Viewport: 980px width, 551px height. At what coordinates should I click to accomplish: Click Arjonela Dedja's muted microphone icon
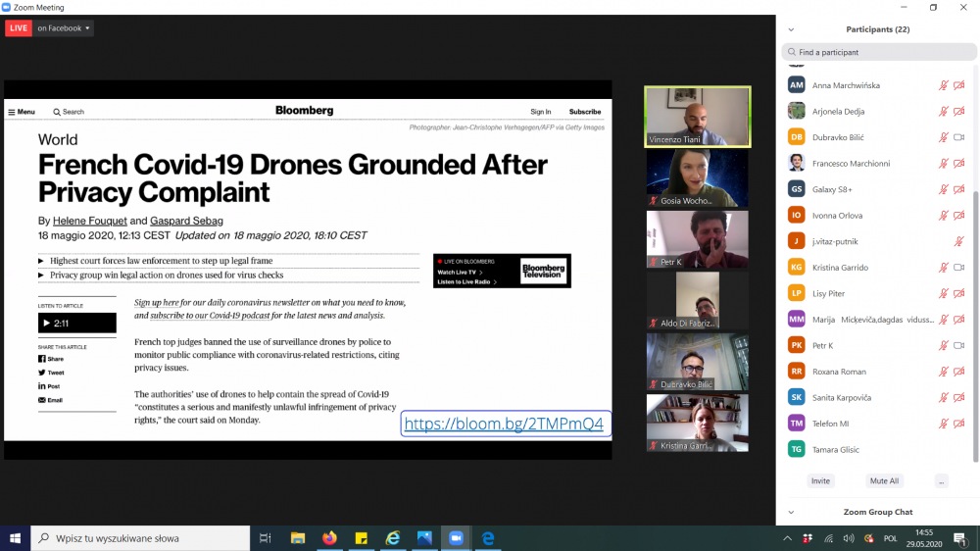pos(943,112)
